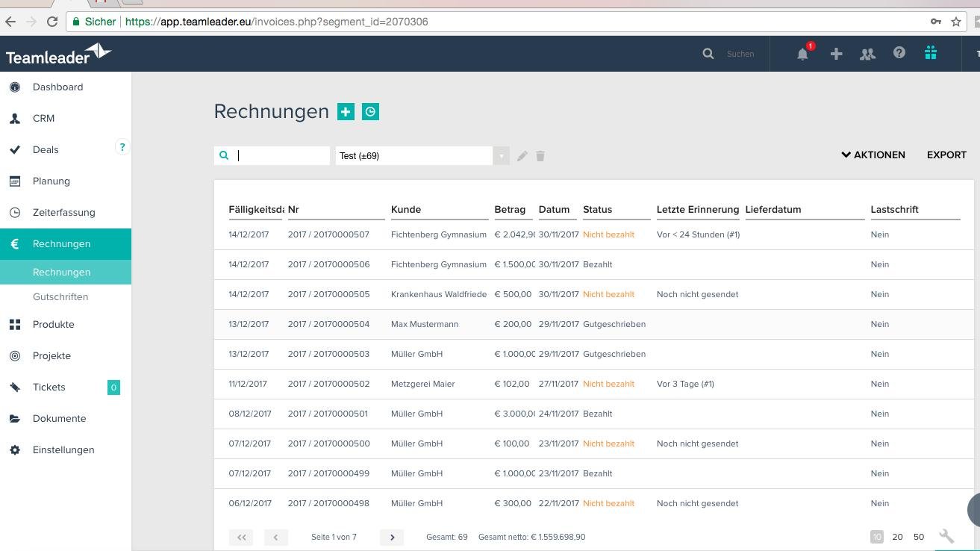Click the plus quick-add icon in header
The width and height of the screenshot is (980, 551).
(836, 54)
